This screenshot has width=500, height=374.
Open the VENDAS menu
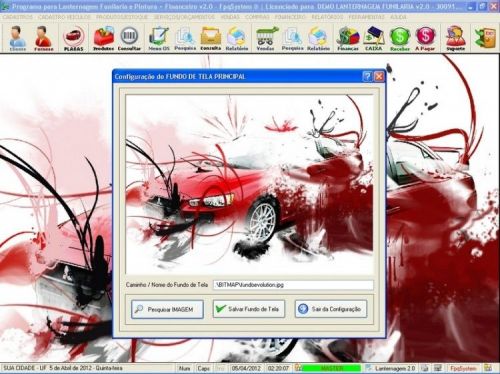pos(230,17)
